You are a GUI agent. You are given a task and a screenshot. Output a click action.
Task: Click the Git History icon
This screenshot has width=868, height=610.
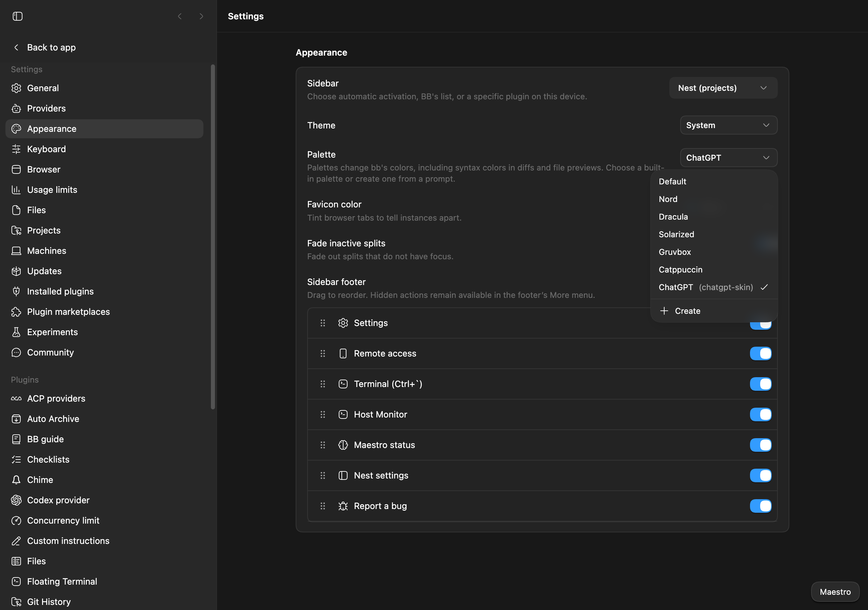click(16, 602)
